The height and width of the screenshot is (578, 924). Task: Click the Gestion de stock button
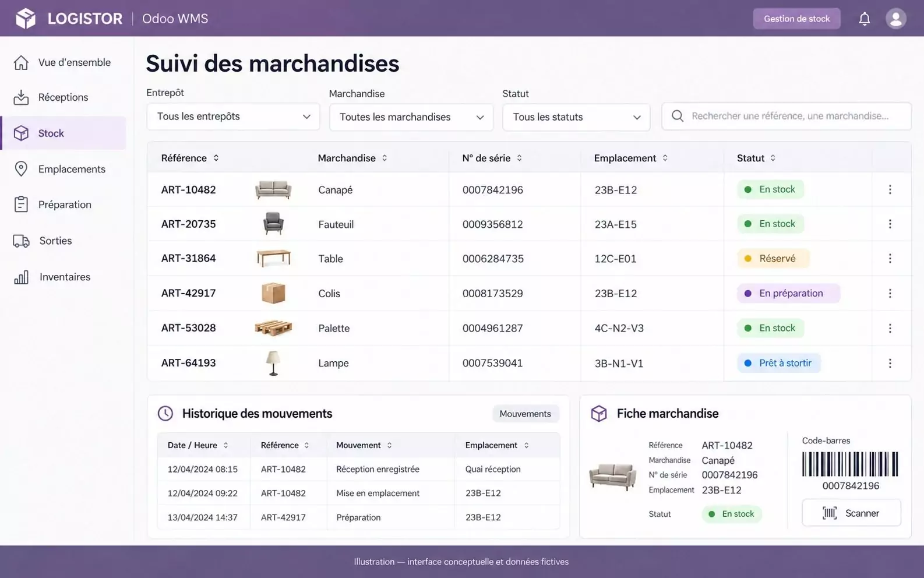(796, 19)
